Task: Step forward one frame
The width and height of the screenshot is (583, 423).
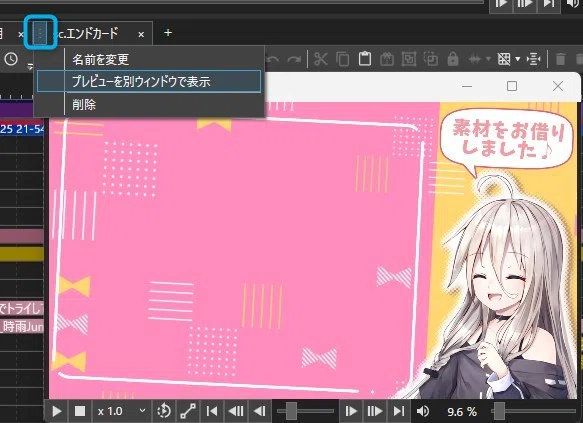Action: click(351, 411)
